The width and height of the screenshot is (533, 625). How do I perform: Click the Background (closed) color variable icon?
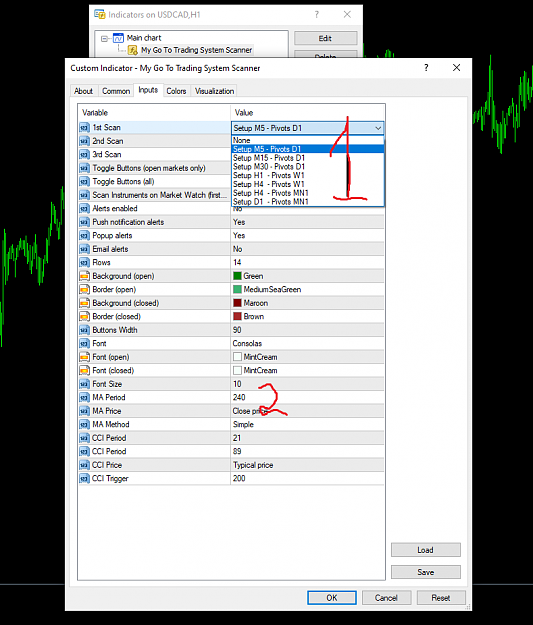coord(84,303)
